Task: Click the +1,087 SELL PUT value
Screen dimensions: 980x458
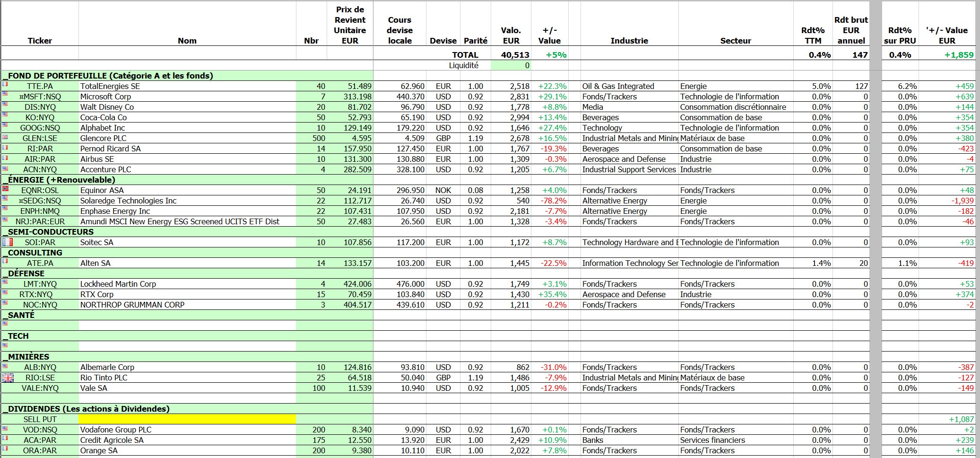Action: click(x=947, y=419)
